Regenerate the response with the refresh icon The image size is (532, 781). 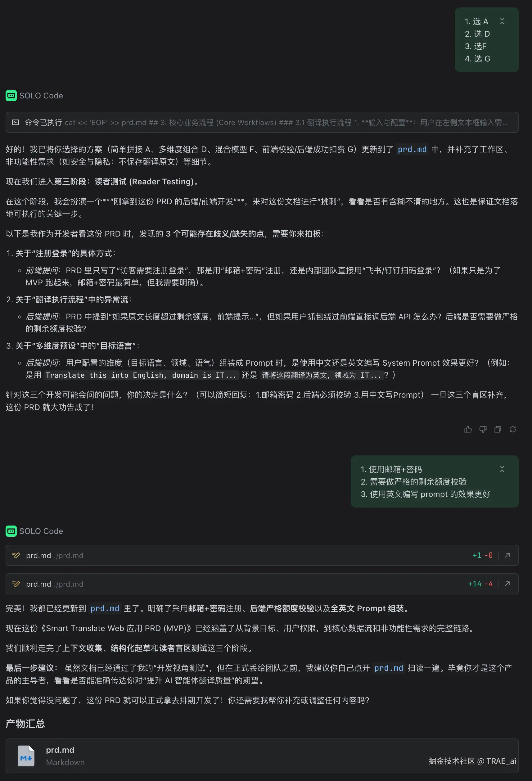point(512,429)
